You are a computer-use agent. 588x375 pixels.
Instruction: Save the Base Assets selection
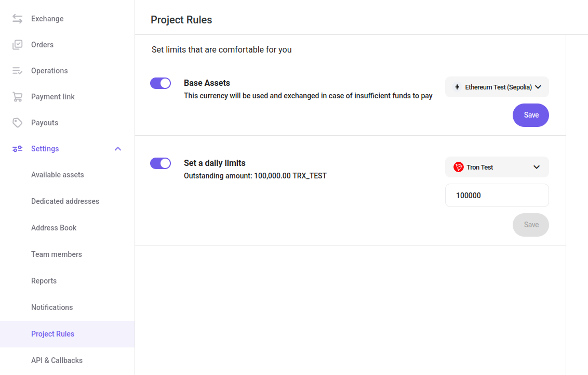[530, 115]
